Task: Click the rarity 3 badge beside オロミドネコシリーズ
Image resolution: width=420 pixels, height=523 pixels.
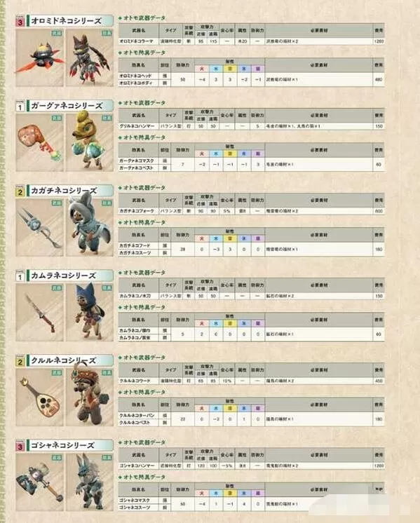Action: click(20, 22)
